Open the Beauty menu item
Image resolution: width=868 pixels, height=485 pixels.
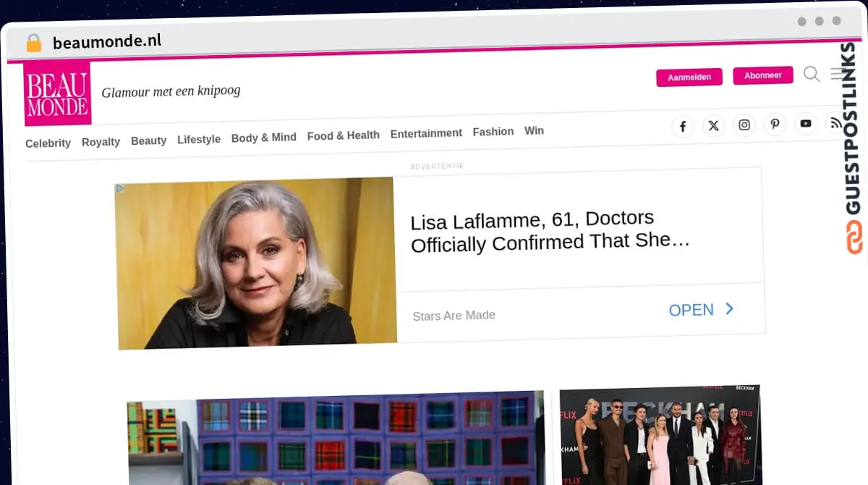148,140
